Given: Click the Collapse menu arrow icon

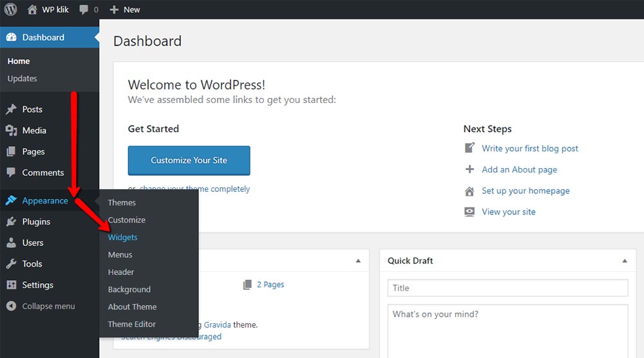Looking at the screenshot, I should (11, 306).
